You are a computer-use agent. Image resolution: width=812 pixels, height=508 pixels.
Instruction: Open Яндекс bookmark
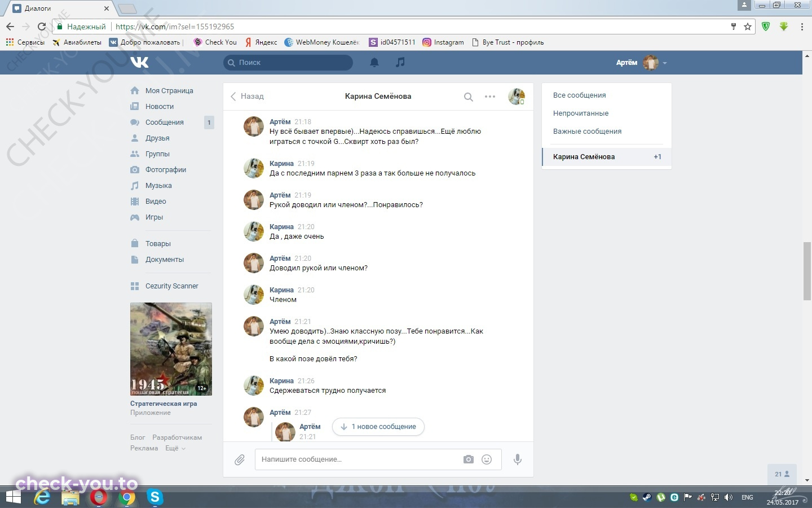(x=261, y=42)
